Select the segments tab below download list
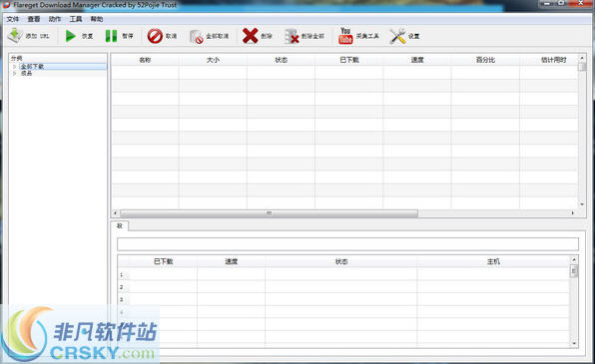 point(120,226)
